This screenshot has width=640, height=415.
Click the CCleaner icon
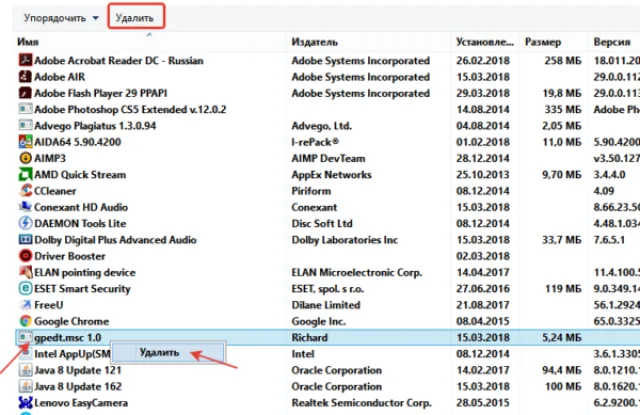25,191
